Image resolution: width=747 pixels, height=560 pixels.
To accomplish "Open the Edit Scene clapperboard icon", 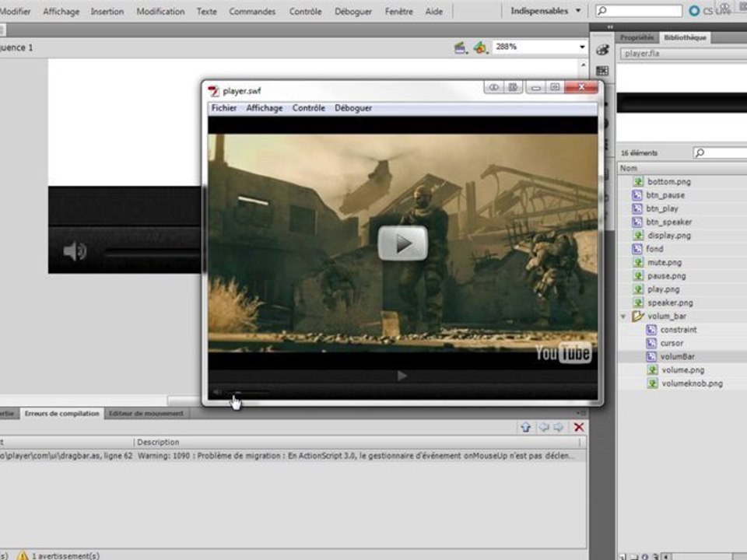I will point(460,47).
